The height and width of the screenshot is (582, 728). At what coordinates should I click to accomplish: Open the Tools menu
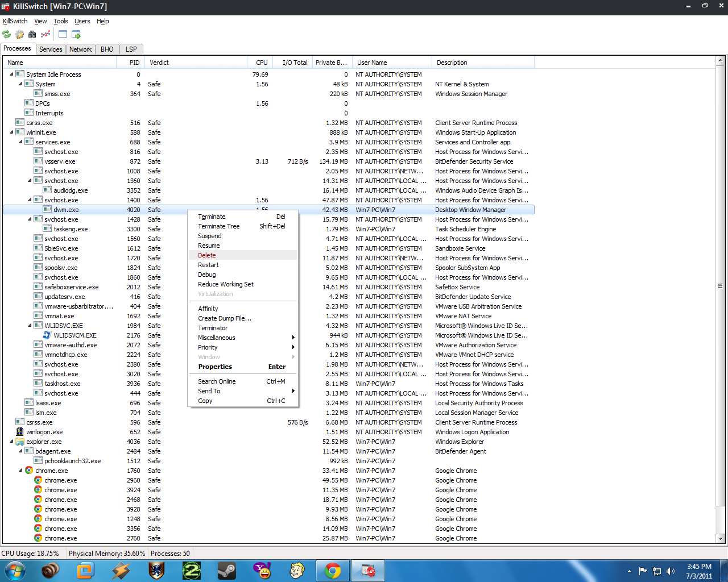pos(61,21)
